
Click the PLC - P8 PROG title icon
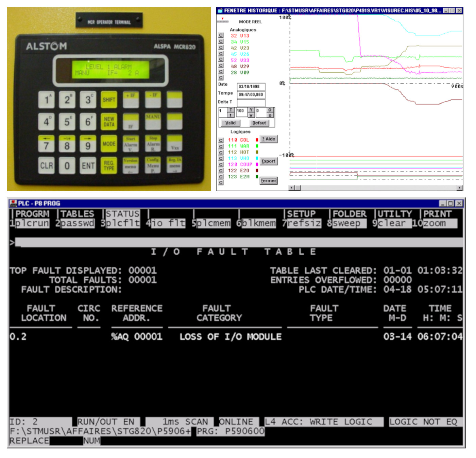pyautogui.click(x=13, y=203)
